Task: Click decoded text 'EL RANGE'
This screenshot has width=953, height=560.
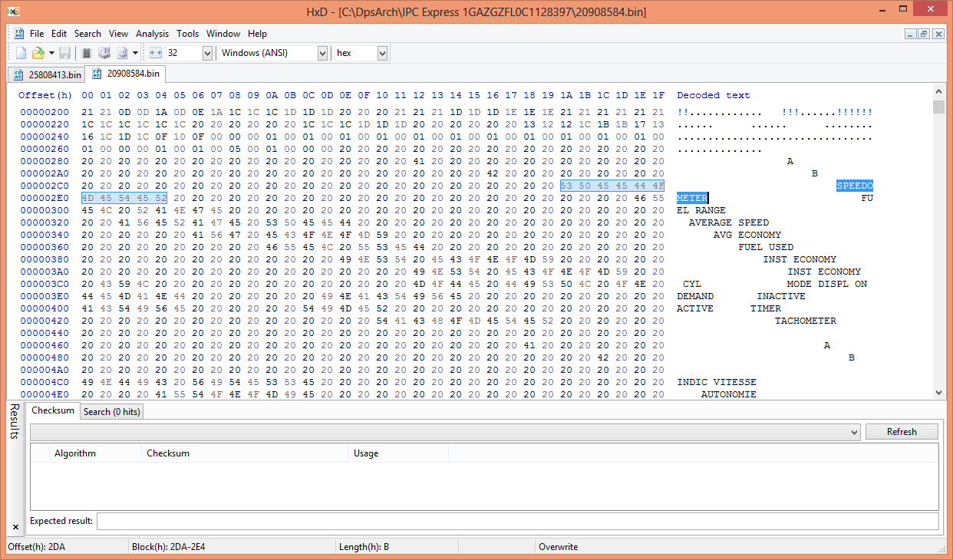Action: pos(701,210)
